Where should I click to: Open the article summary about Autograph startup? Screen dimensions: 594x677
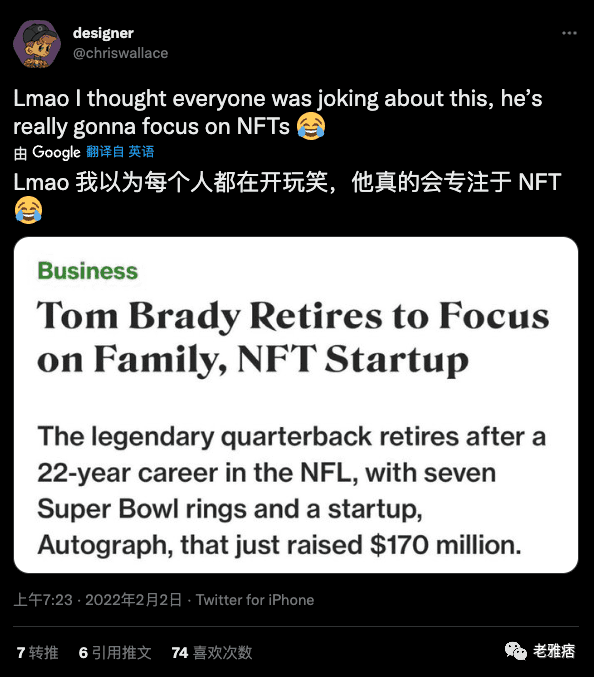tap(292, 490)
